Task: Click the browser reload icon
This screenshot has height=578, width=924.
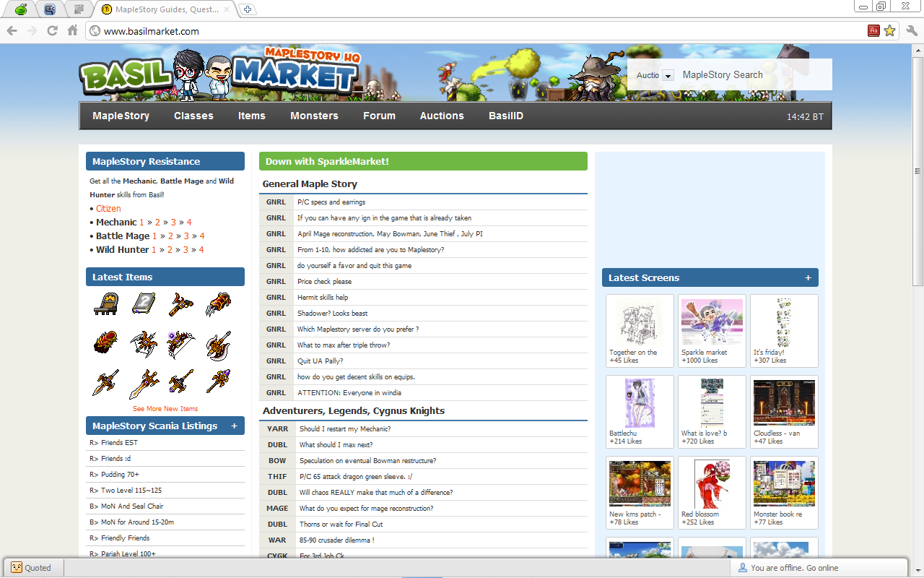Action: [x=52, y=31]
